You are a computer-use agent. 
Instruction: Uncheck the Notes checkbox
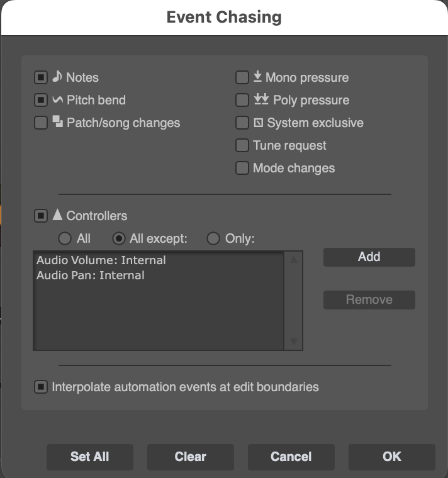click(x=40, y=77)
